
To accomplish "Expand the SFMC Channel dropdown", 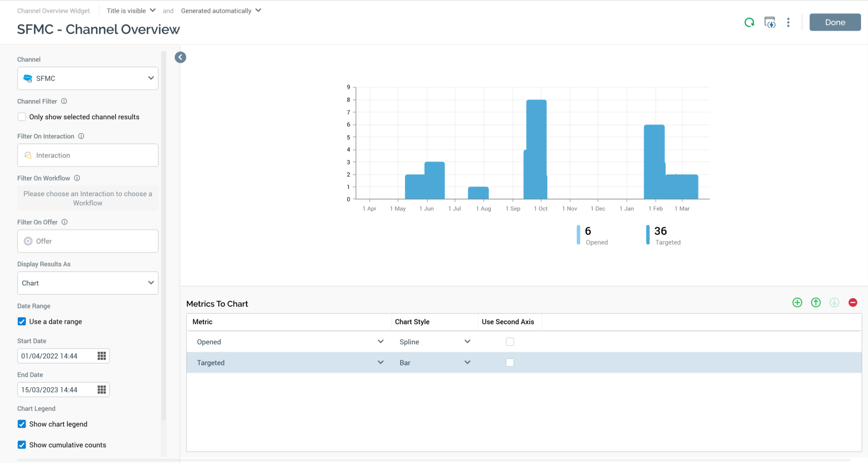I will 88,78.
